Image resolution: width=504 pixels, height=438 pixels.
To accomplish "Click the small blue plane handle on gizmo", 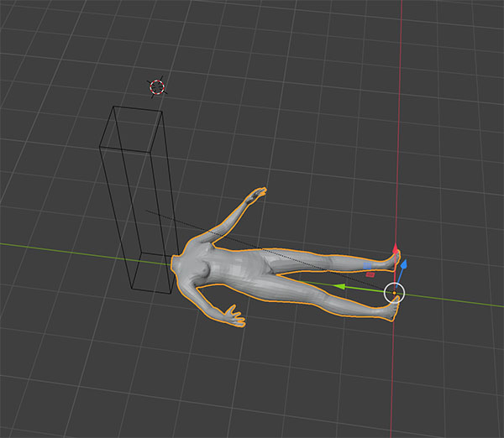I will 368,265.
